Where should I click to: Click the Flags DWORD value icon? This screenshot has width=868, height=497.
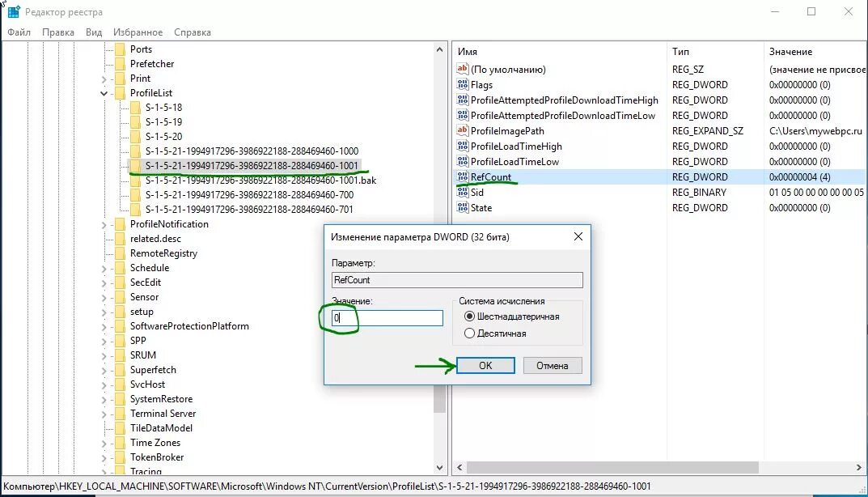462,84
